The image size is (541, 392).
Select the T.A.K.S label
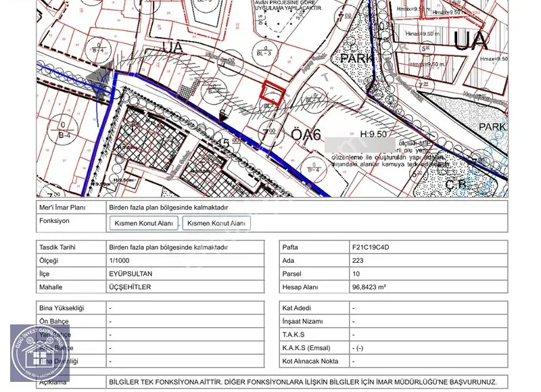click(x=293, y=335)
